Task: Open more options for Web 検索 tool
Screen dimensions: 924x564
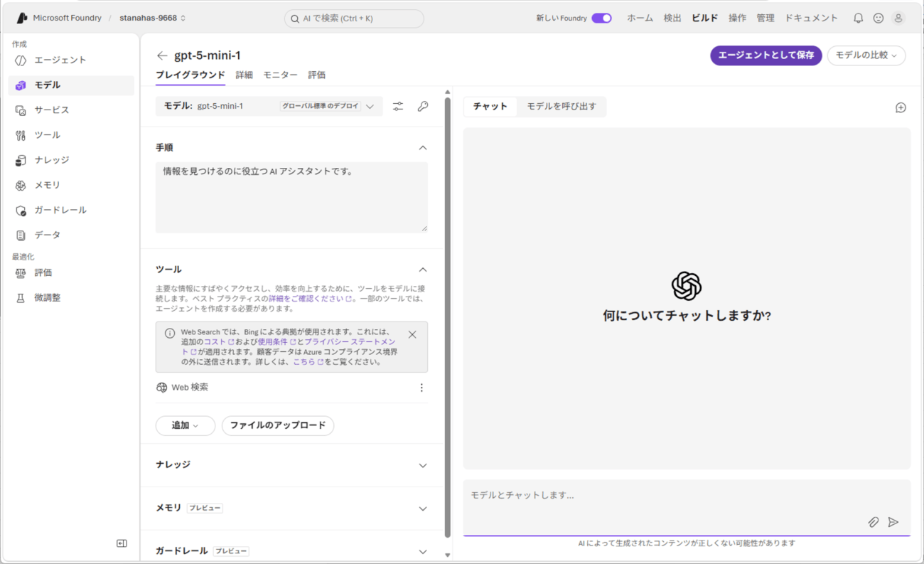Action: click(421, 388)
